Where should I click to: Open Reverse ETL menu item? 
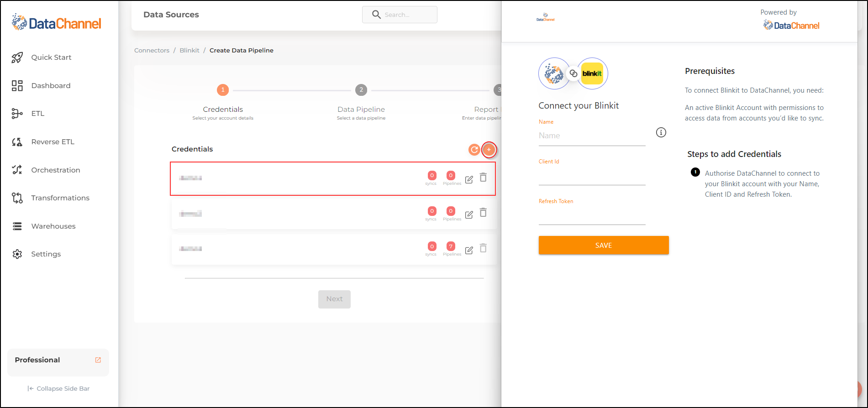pyautogui.click(x=53, y=142)
